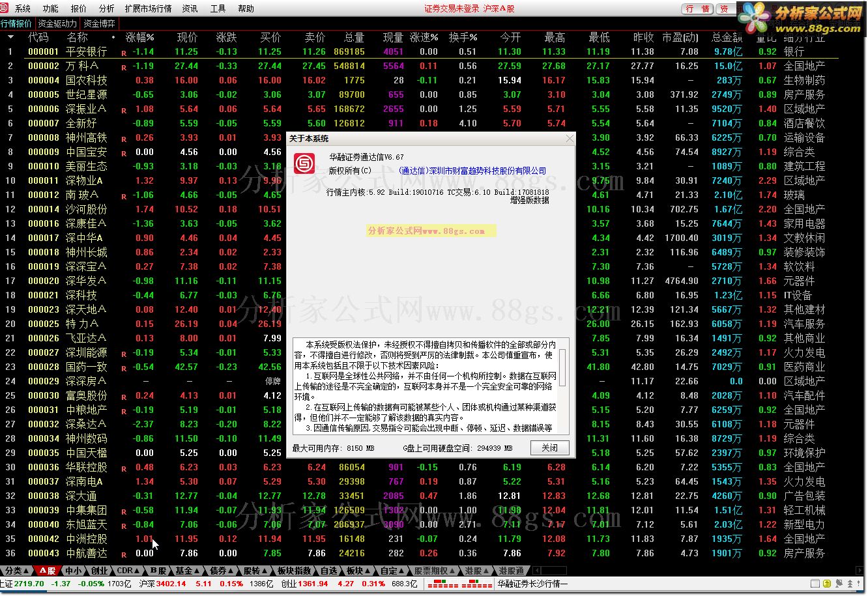Click 华融证券长沙行情一 server label
This screenshot has height=596, width=868.
pos(532,584)
